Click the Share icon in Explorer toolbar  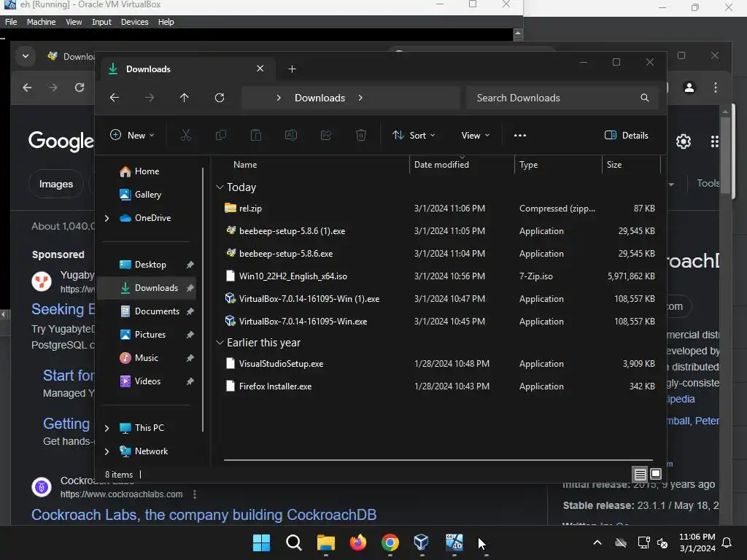tap(326, 135)
